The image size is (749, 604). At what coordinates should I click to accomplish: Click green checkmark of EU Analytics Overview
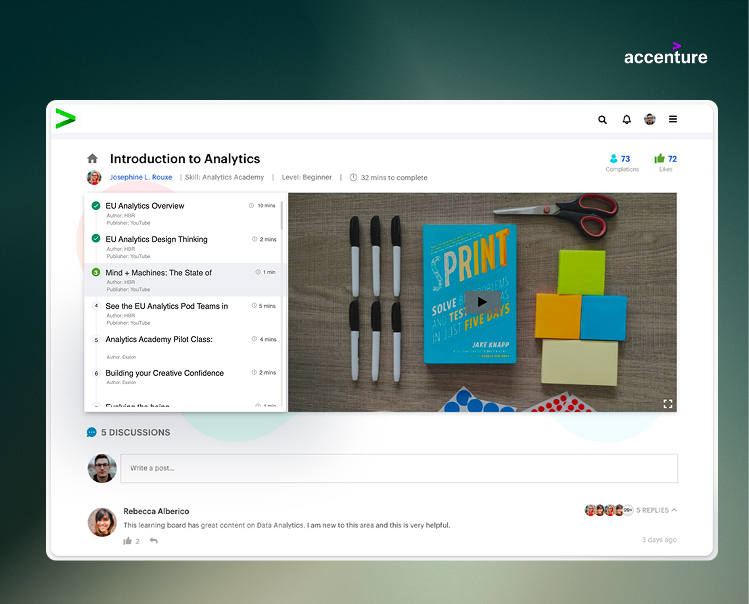[96, 205]
